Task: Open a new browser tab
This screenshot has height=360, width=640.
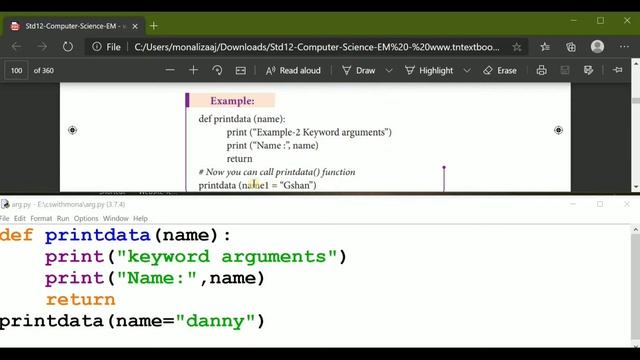Action: coord(153,26)
